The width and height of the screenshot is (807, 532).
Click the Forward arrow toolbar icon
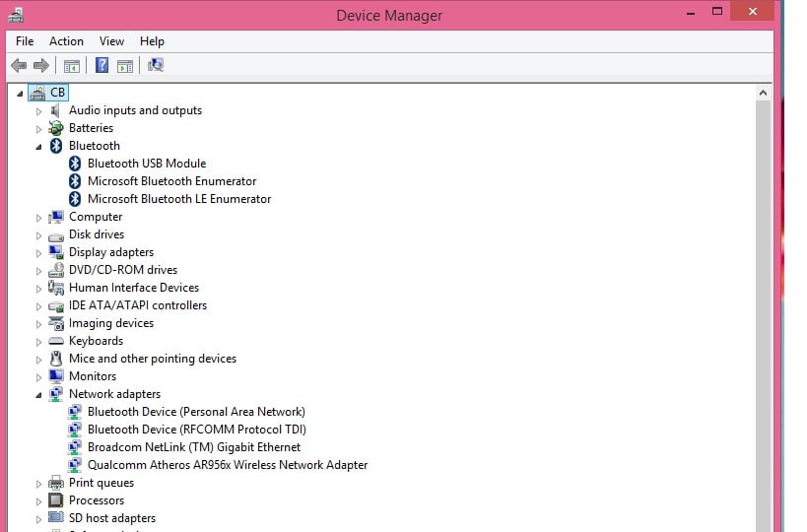coord(41,65)
